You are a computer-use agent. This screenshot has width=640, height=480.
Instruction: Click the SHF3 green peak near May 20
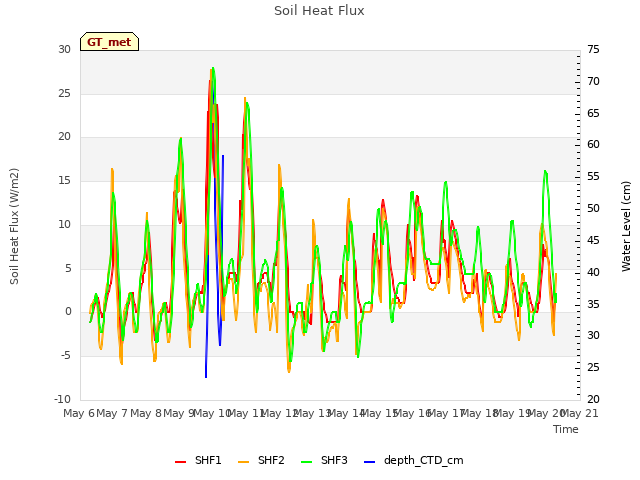pyautogui.click(x=545, y=171)
